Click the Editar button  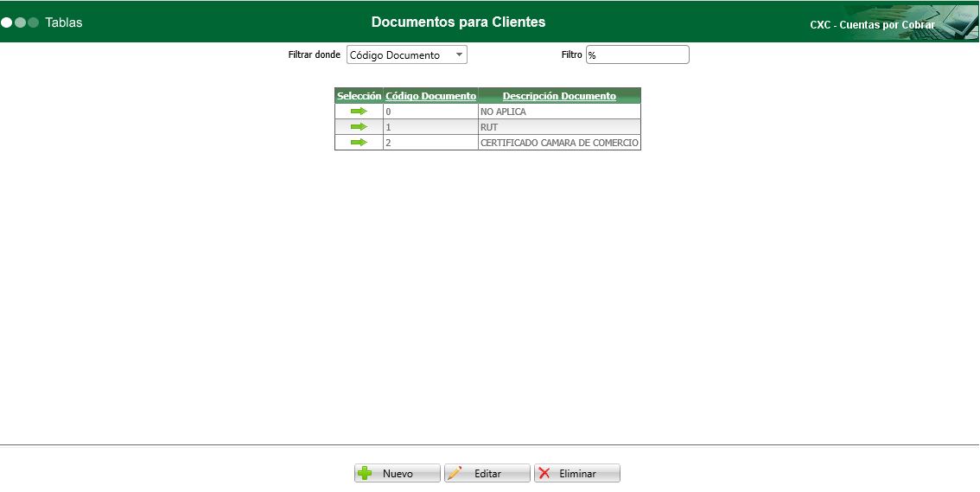[x=487, y=473]
